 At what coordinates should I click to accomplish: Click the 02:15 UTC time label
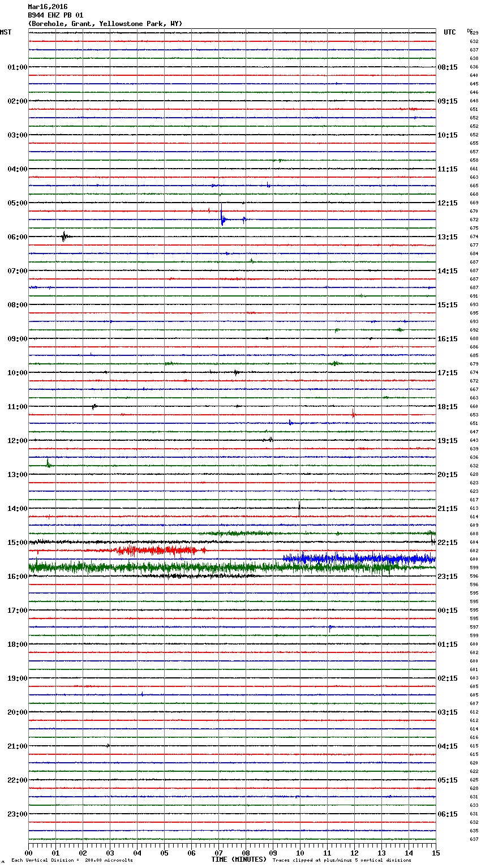448,678
